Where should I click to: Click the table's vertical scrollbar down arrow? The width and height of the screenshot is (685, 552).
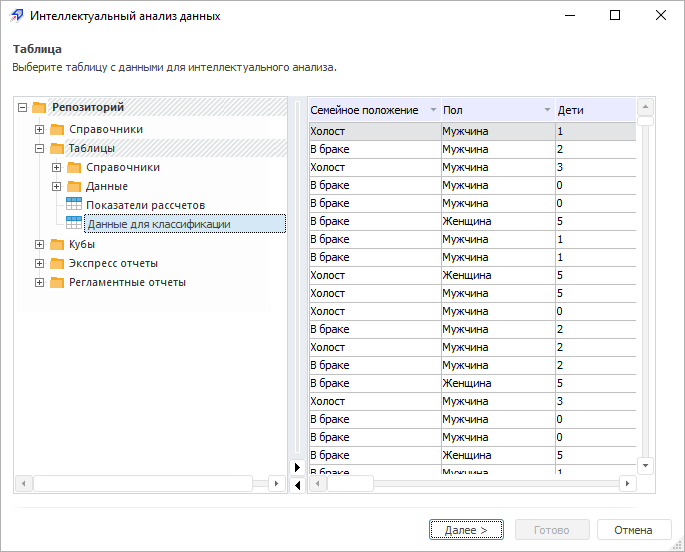pos(645,465)
